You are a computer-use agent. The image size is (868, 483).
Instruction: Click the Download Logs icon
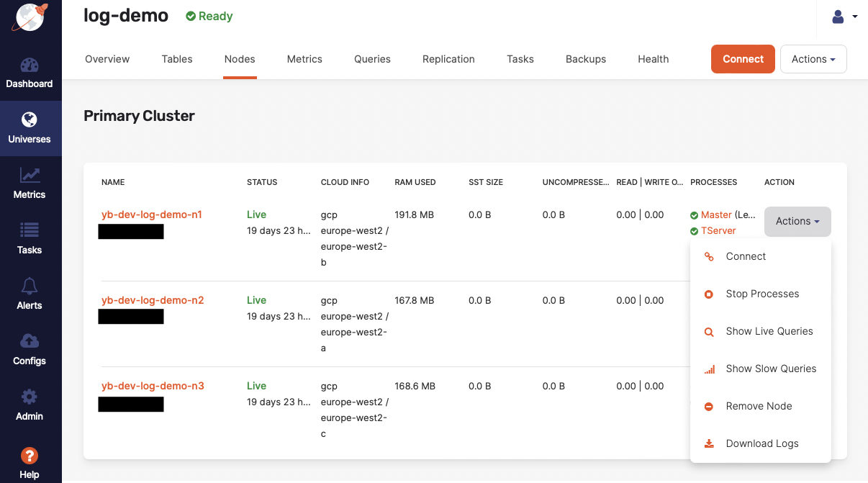click(x=709, y=443)
